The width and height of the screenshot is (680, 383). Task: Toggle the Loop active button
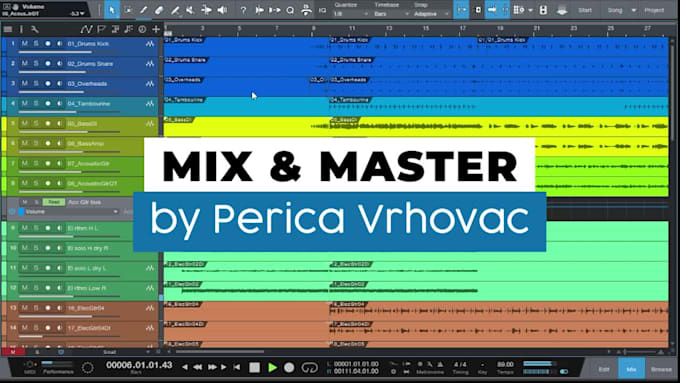[309, 368]
